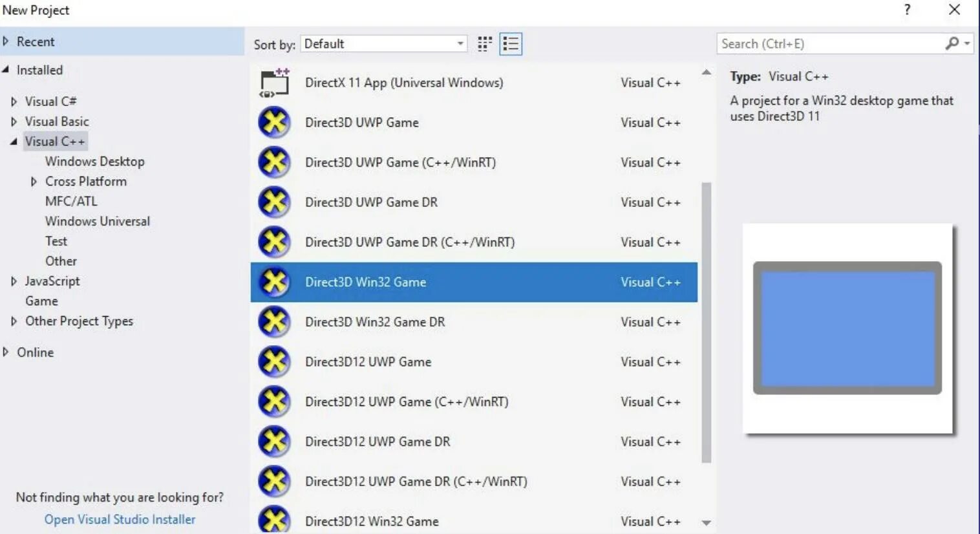Select the Visual C++ tree label

point(55,142)
